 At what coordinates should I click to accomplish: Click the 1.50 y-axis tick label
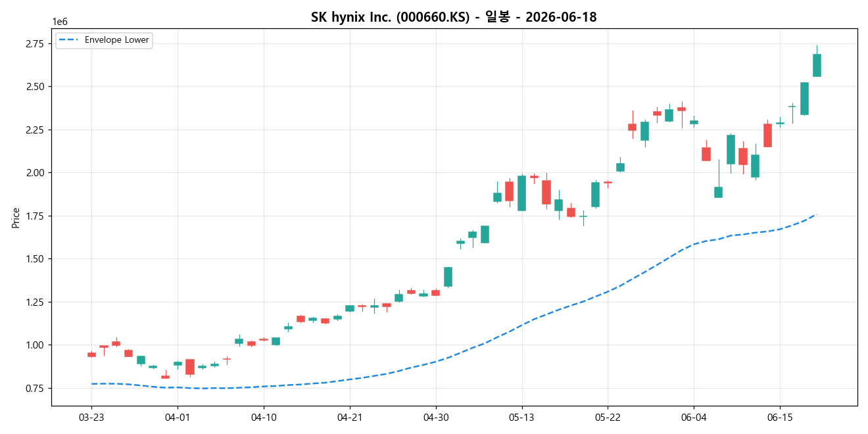pos(36,259)
